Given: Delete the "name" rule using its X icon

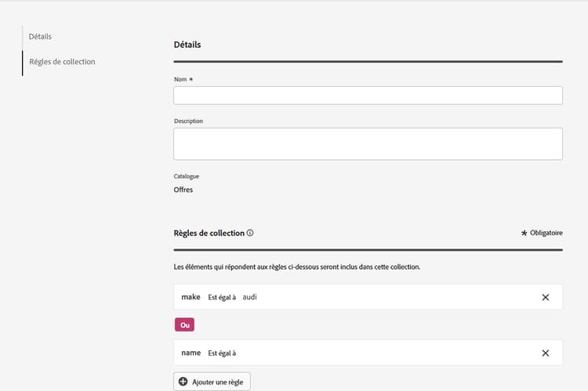Looking at the screenshot, I should pos(546,353).
